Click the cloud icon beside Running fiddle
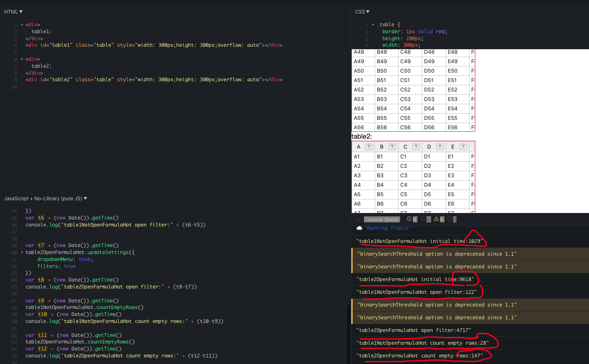This screenshot has height=364, width=589. pos(358,228)
